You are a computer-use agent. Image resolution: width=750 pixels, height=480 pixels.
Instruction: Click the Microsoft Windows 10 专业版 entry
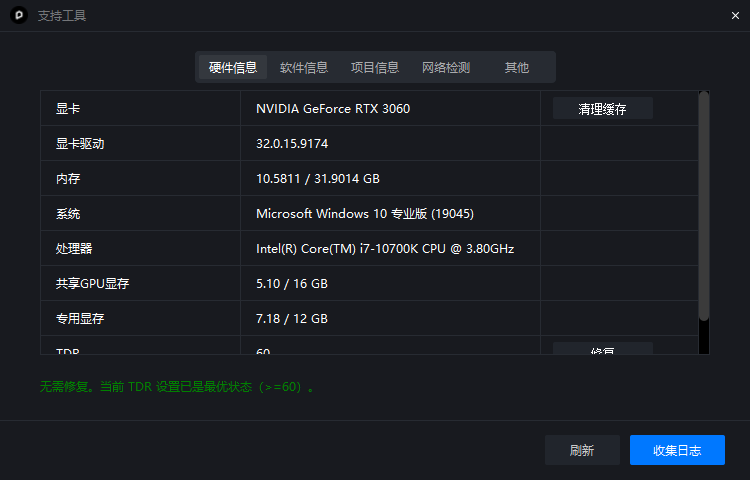pos(364,214)
